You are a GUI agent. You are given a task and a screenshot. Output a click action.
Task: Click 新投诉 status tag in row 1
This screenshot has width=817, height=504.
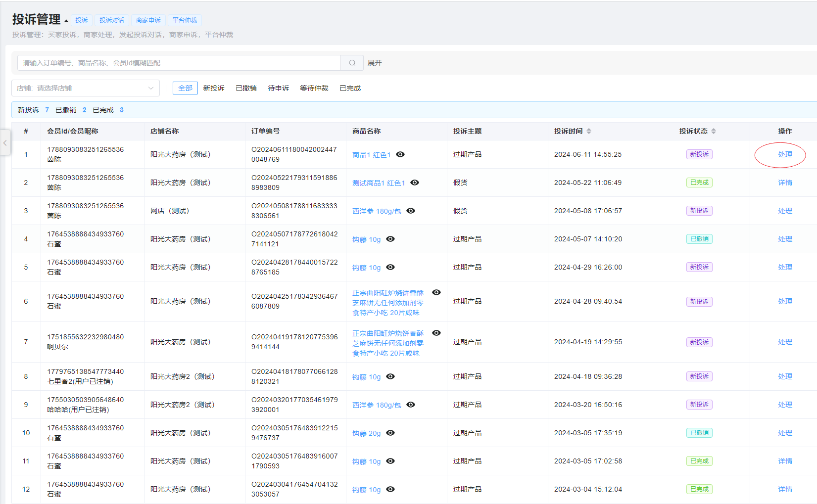tap(699, 154)
